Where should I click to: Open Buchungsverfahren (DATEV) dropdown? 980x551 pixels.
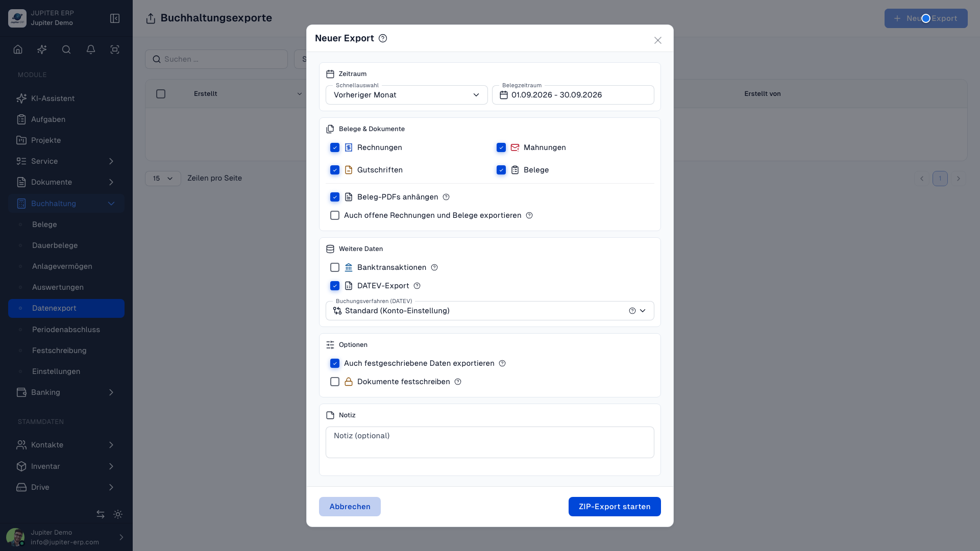click(490, 311)
